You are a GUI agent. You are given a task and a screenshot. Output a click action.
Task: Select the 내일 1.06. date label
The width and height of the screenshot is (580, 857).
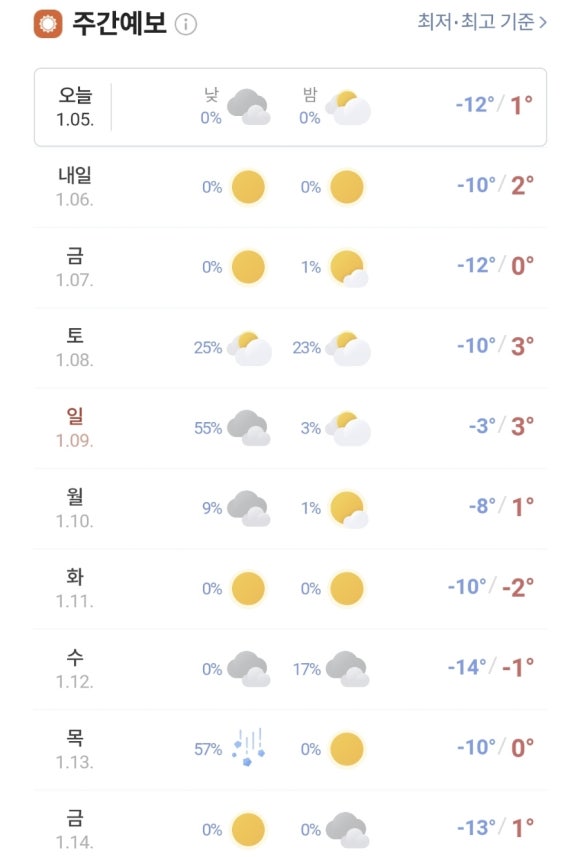pos(75,187)
